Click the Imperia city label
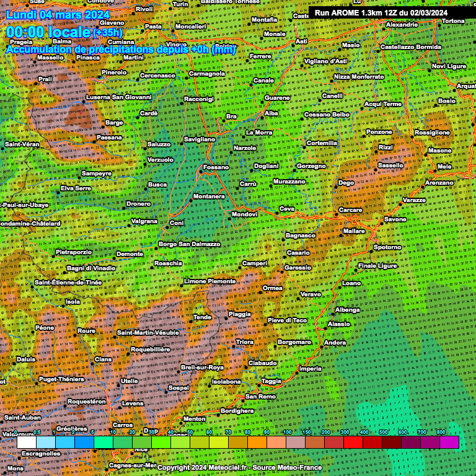This screenshot has height=476, width=476. point(310,369)
